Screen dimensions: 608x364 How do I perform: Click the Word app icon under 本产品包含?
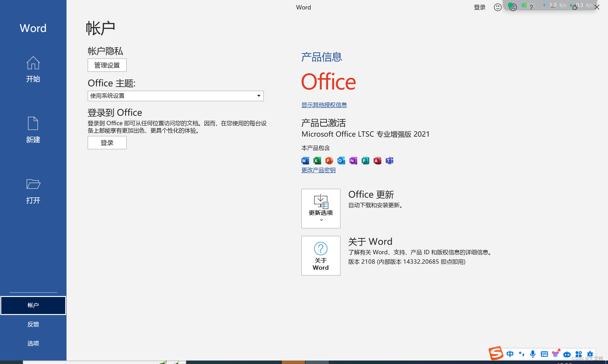pyautogui.click(x=305, y=161)
